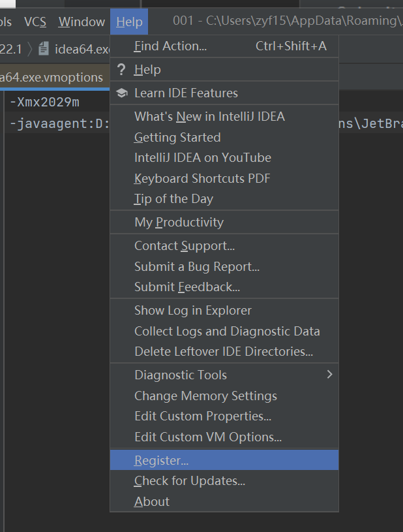The width and height of the screenshot is (403, 532).
Task: Open Keyboard Shortcuts PDF
Action: 202,179
